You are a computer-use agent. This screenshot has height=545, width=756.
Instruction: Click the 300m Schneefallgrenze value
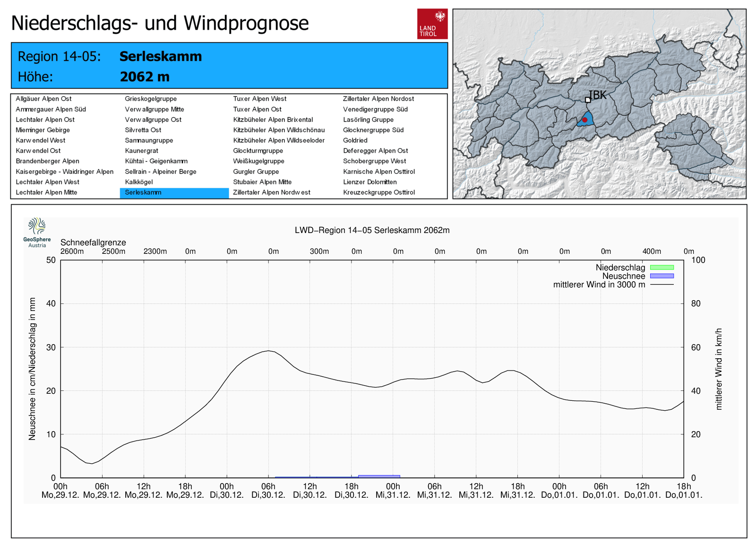319,251
